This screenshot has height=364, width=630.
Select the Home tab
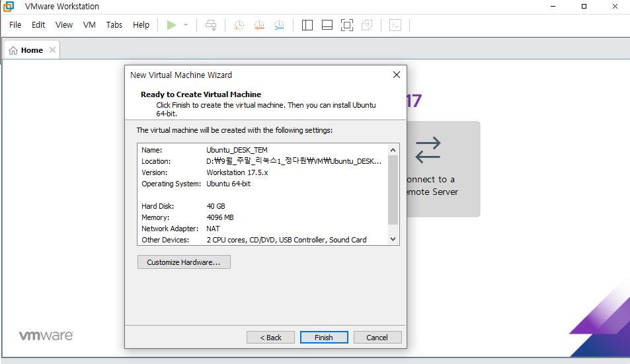[32, 50]
